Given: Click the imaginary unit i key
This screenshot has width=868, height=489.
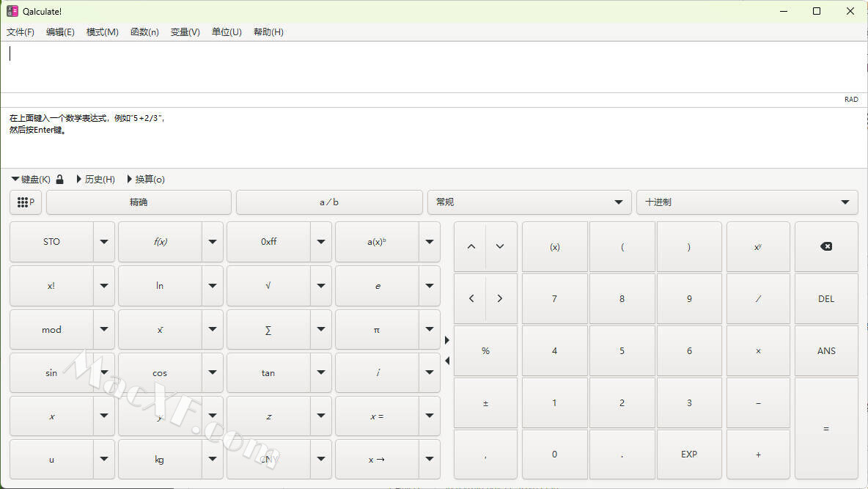Looking at the screenshot, I should pos(377,372).
